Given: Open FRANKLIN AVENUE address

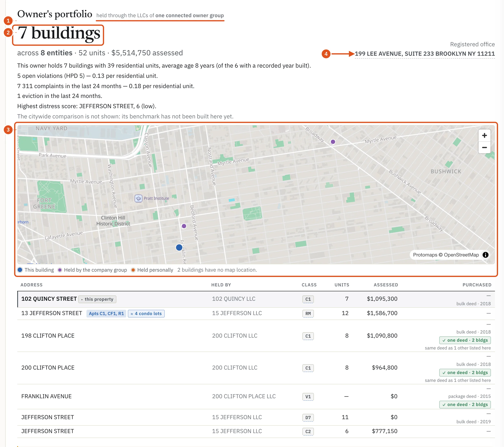Looking at the screenshot, I should pos(46,396).
